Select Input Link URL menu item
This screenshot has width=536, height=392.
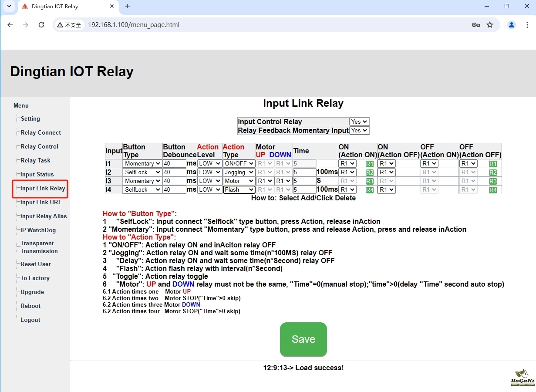(41, 203)
